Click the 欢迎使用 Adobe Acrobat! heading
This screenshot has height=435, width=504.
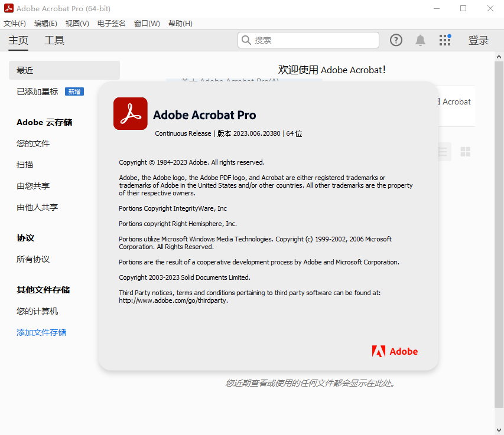331,70
